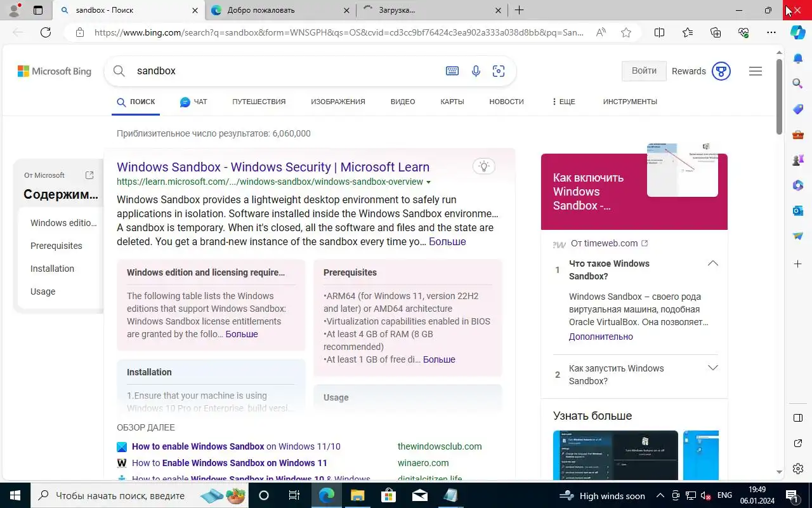
Task: Open notifications bell in Edge sidebar
Action: coord(798,58)
